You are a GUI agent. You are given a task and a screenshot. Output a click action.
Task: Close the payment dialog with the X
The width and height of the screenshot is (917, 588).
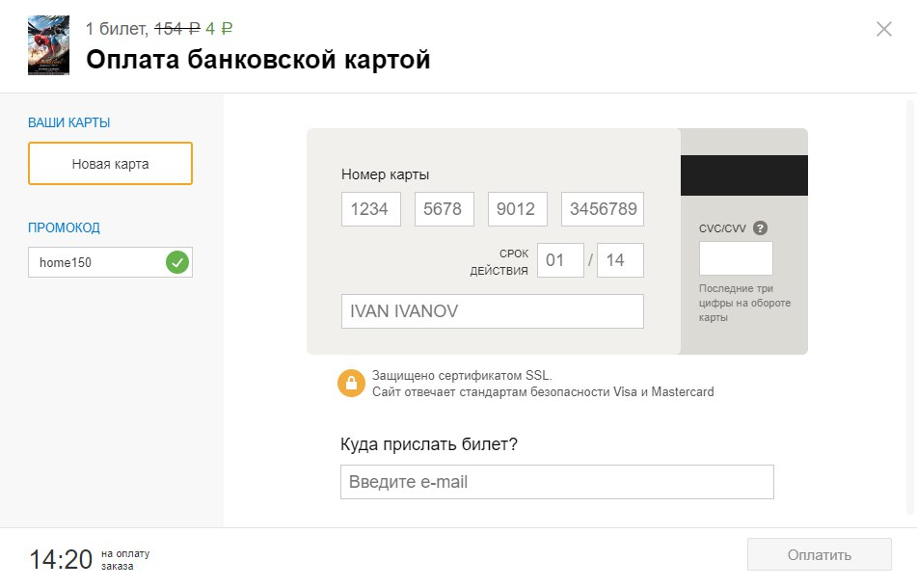pyautogui.click(x=883, y=29)
